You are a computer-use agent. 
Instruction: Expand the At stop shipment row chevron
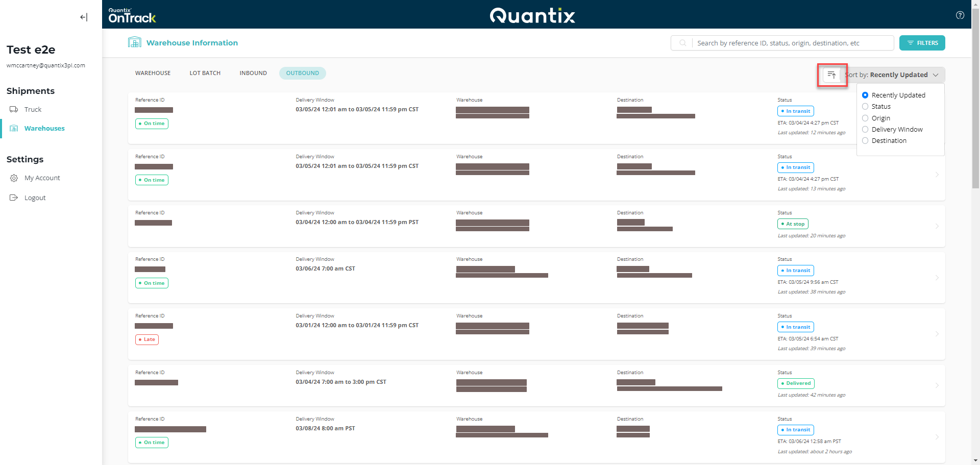click(x=937, y=226)
